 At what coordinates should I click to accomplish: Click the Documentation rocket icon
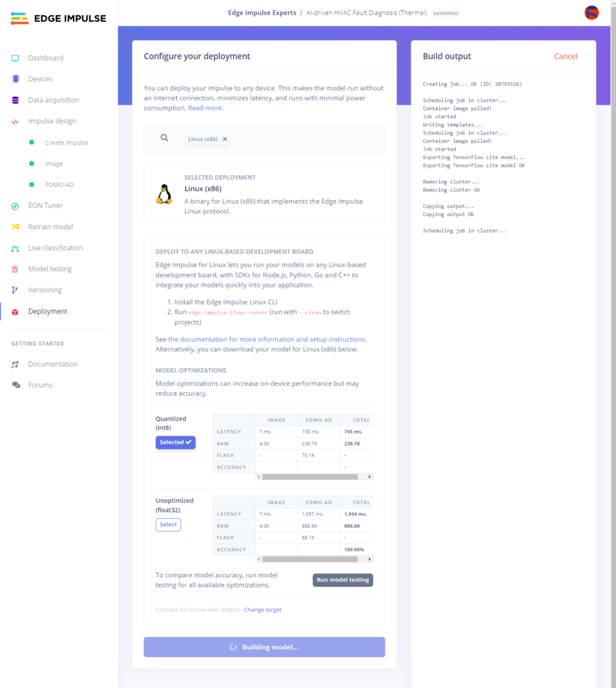(15, 364)
